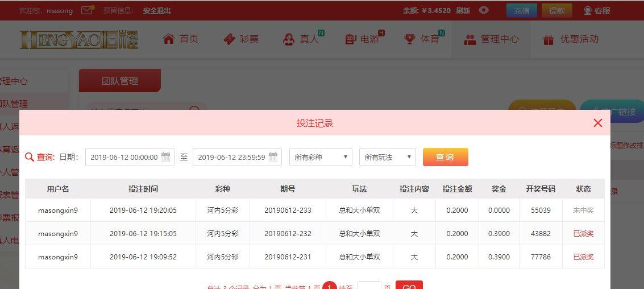Viewport: 644px width, 289px height.
Task: Open the start date calendar picker icon
Action: (166, 156)
